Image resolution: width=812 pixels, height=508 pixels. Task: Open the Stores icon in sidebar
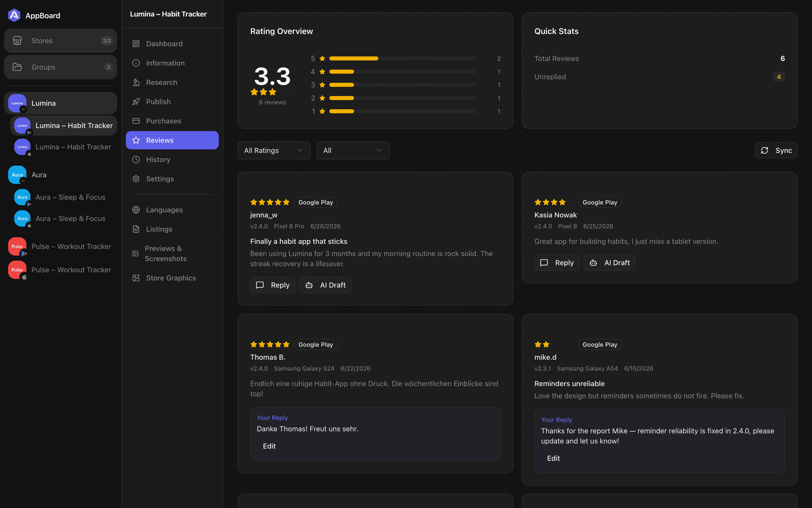17,41
